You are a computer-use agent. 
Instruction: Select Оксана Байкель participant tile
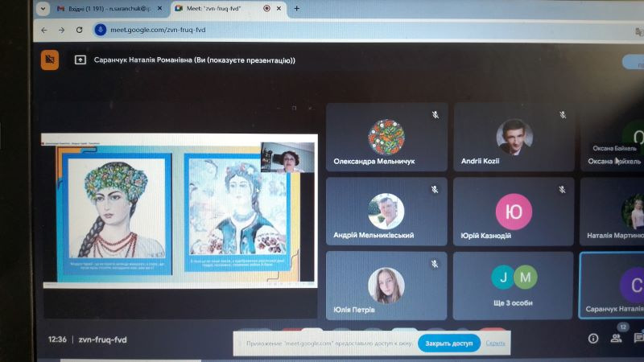(x=613, y=137)
